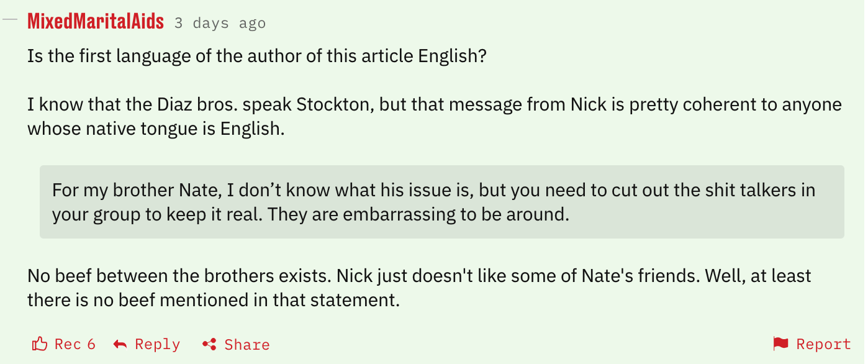
Task: Click the recommendation count number 6
Action: [91, 344]
